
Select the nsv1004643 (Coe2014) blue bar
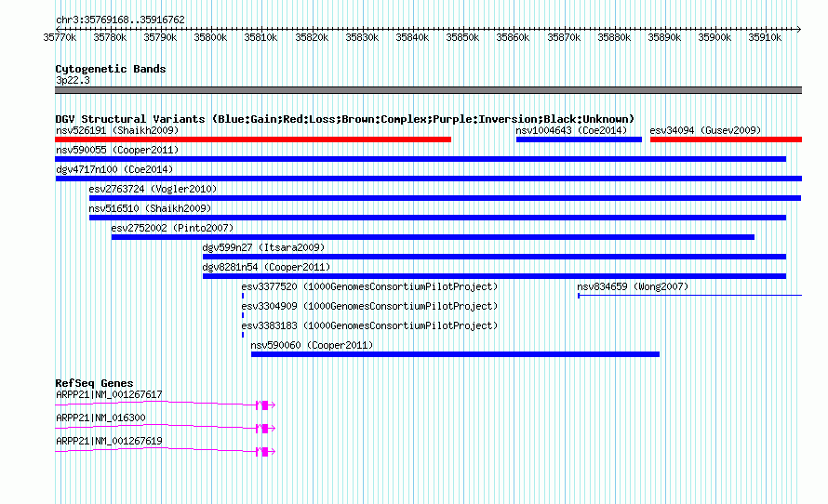[x=579, y=139]
